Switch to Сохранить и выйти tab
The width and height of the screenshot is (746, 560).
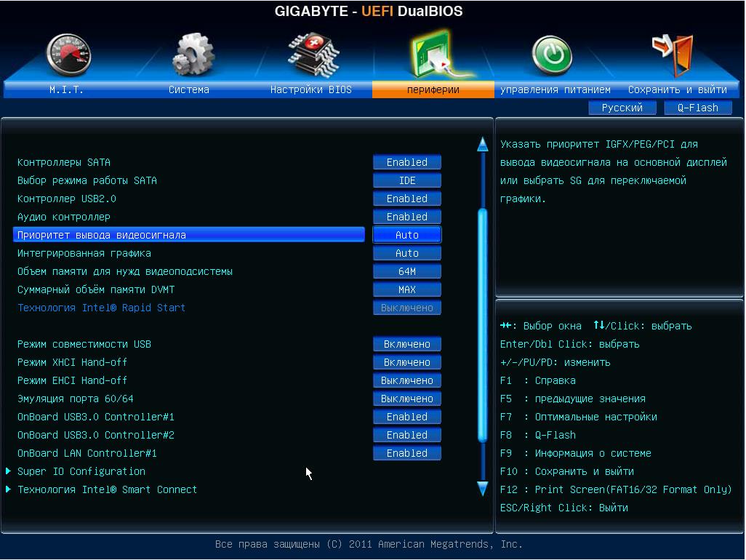tap(678, 89)
